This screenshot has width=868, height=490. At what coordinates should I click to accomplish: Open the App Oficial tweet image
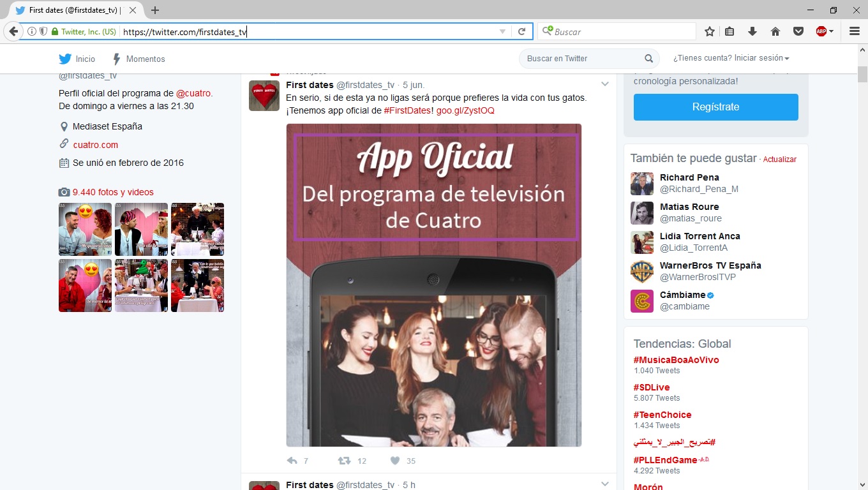[434, 285]
